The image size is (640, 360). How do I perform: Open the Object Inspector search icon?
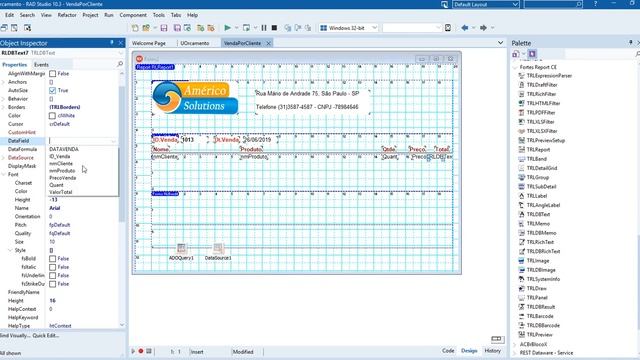[120, 64]
